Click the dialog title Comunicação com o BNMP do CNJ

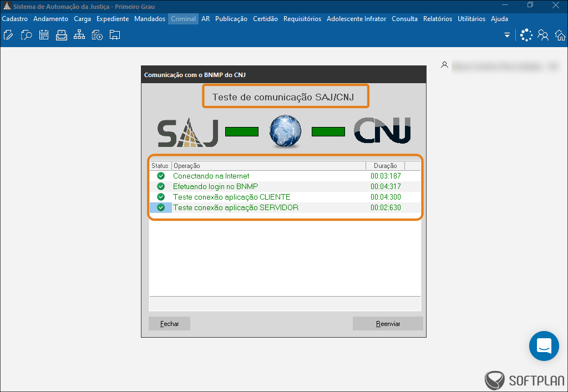[195, 75]
